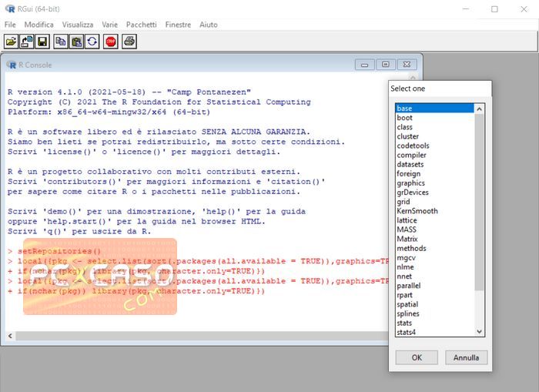The height and width of the screenshot is (392, 539).
Task: Confirm selection with the OK button
Action: [x=417, y=357]
